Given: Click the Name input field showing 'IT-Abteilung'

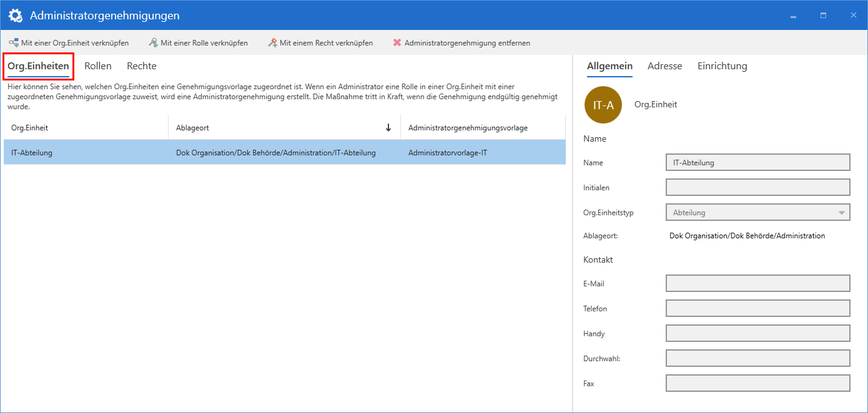Looking at the screenshot, I should (757, 162).
